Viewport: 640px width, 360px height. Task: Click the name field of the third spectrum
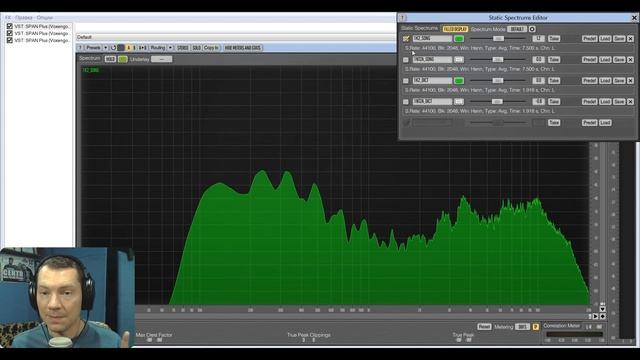pyautogui.click(x=432, y=80)
